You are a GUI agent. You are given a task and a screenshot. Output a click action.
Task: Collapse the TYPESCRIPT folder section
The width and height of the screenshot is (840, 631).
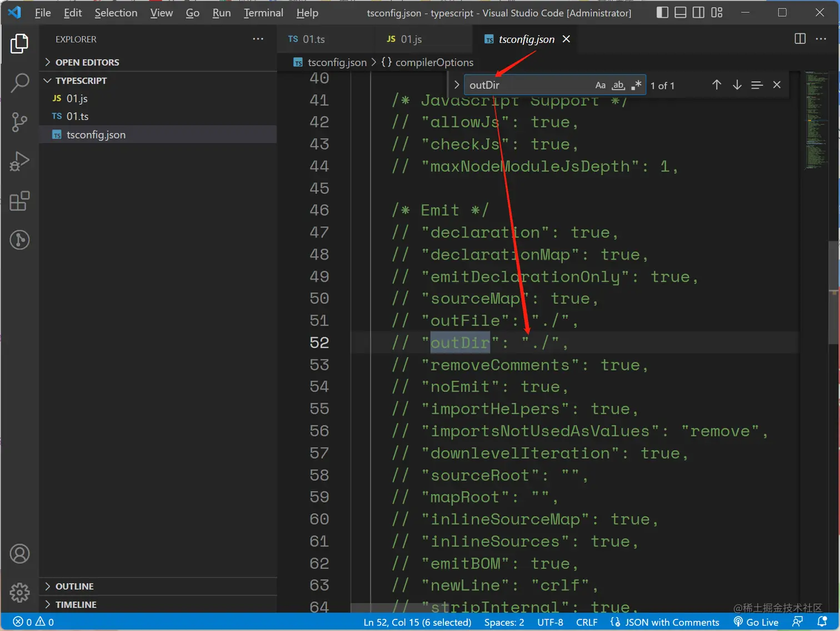(158, 81)
